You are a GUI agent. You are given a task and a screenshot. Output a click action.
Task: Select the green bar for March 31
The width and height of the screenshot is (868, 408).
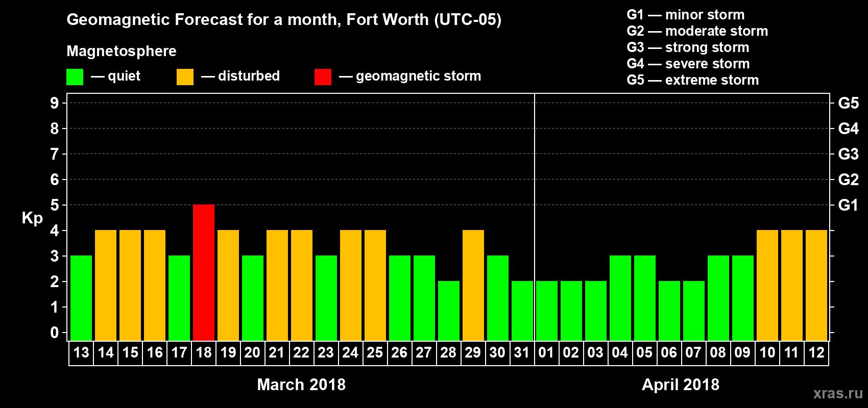(522, 311)
